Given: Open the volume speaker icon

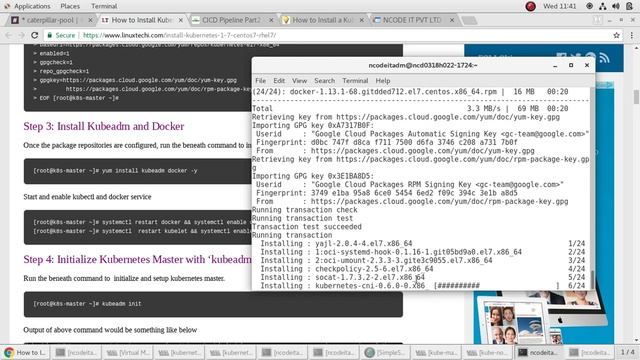Looking at the screenshot, I should (x=616, y=6).
